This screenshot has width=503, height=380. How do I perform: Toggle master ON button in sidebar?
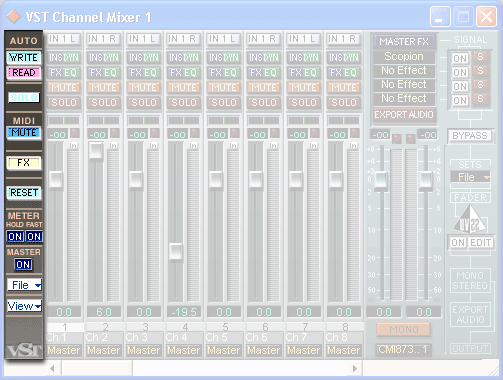(x=23, y=265)
